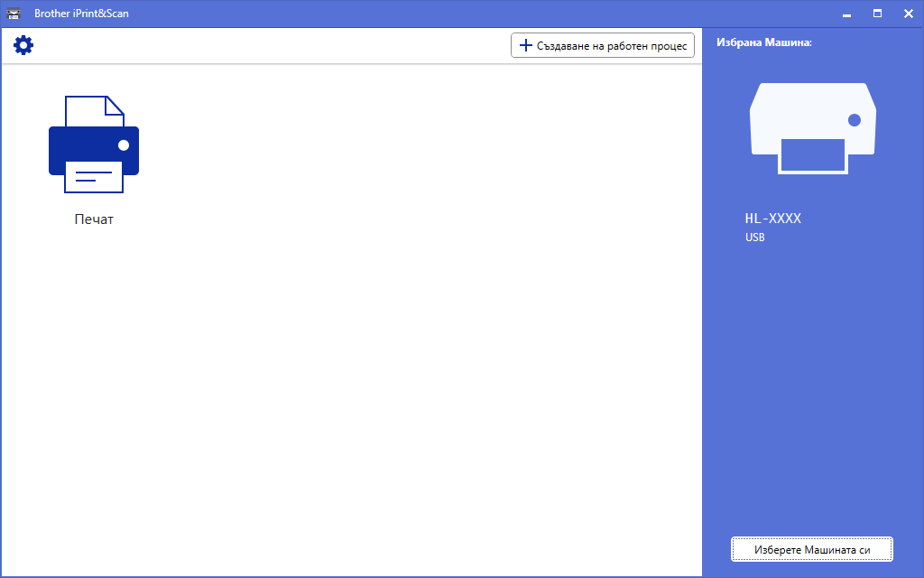Click the output tray of machine image

(813, 155)
